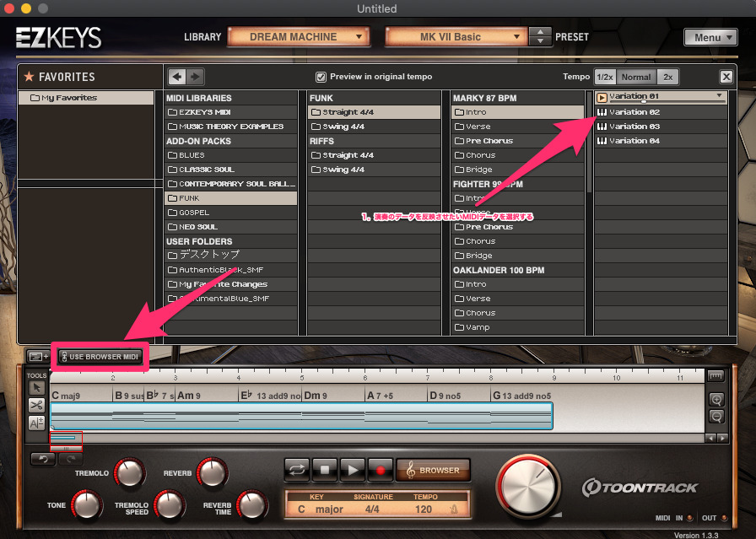
Task: Click the USE BROWSER MIDI button
Action: [100, 357]
